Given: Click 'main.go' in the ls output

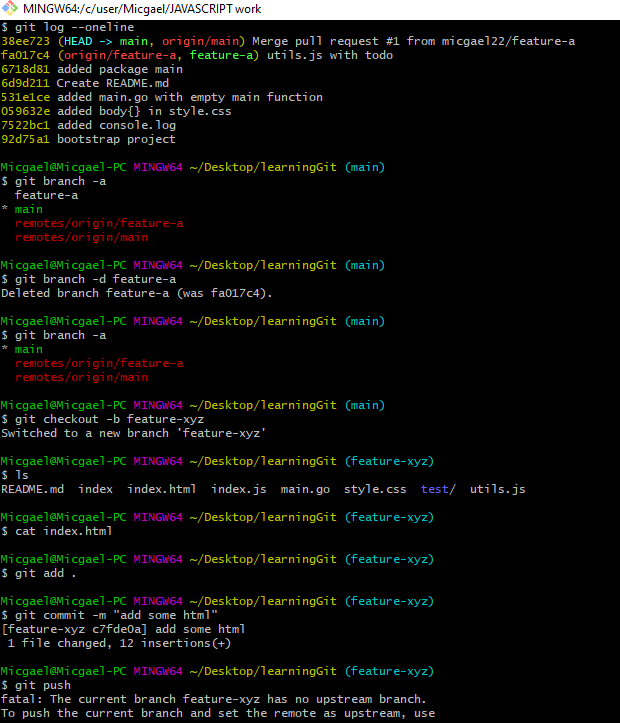Looking at the screenshot, I should [305, 489].
